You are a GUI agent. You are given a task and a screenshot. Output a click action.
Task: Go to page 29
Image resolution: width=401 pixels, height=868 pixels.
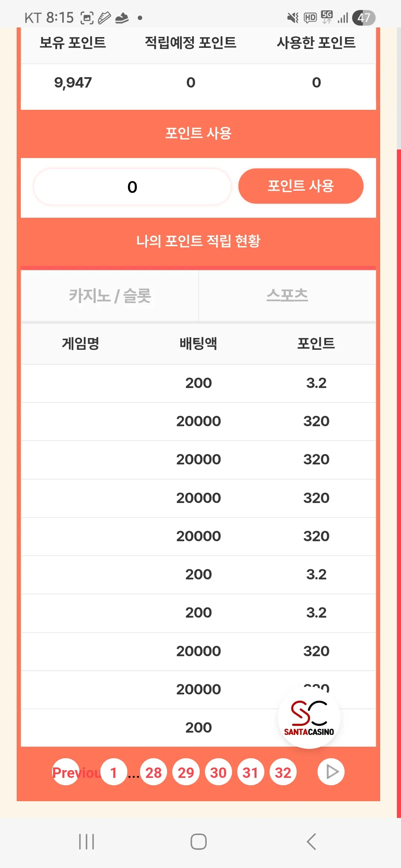pos(186,772)
